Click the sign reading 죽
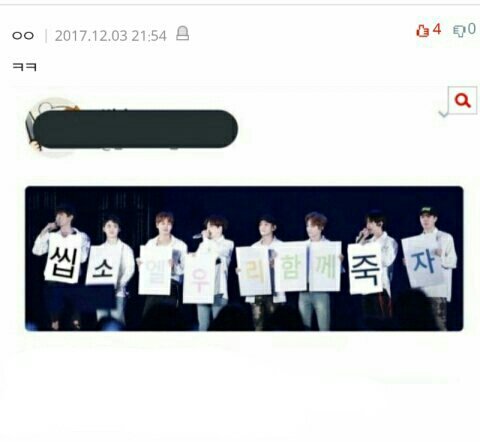The height and width of the screenshot is (442, 480). click(x=366, y=269)
